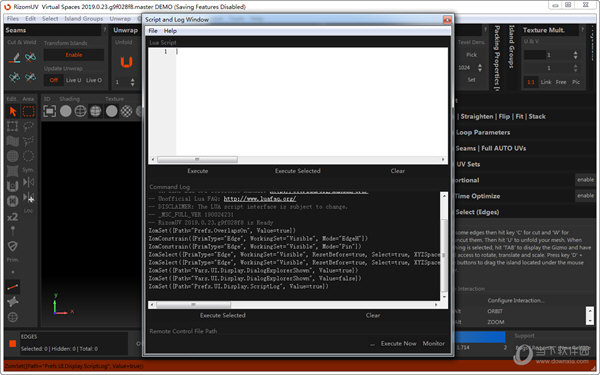Click the frame/fit view icon under 3D
The image size is (600, 375).
pos(49,111)
